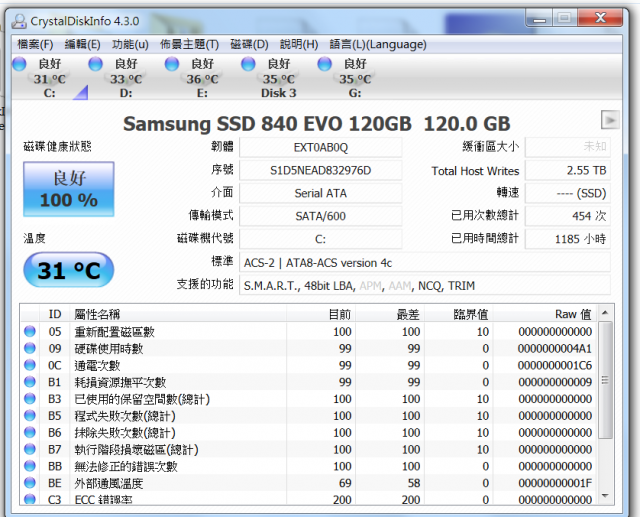Select the 無法修正的錯誤次數 attribute row

click(309, 466)
